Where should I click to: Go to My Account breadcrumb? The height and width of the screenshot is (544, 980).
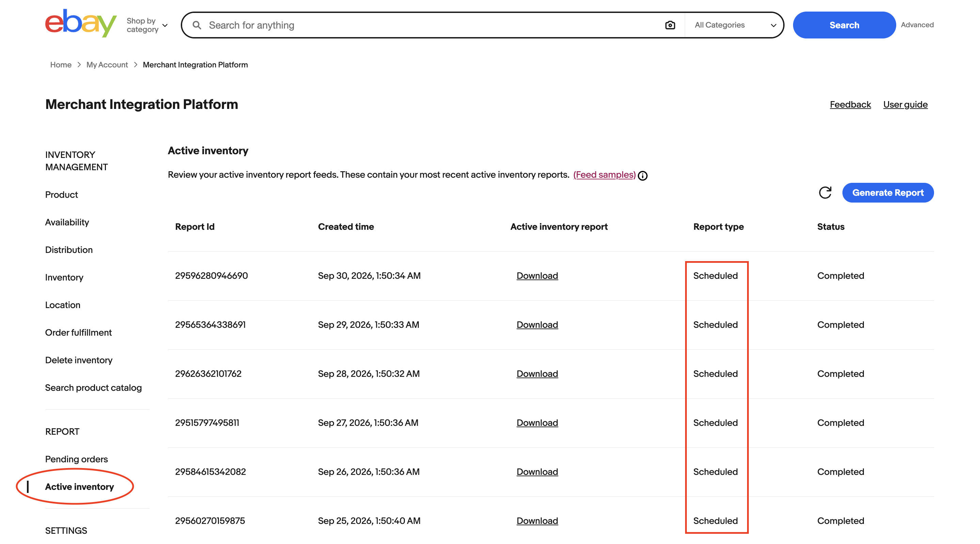[107, 65]
